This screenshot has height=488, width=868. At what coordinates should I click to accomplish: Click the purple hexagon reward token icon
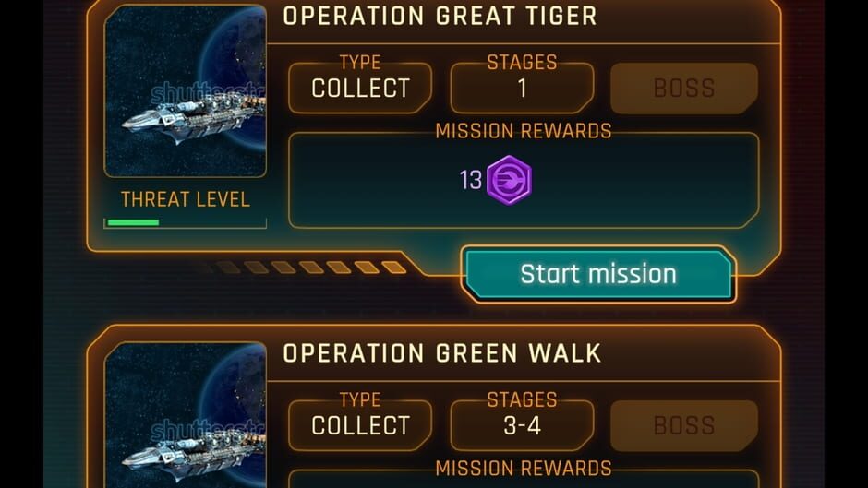pyautogui.click(x=509, y=180)
